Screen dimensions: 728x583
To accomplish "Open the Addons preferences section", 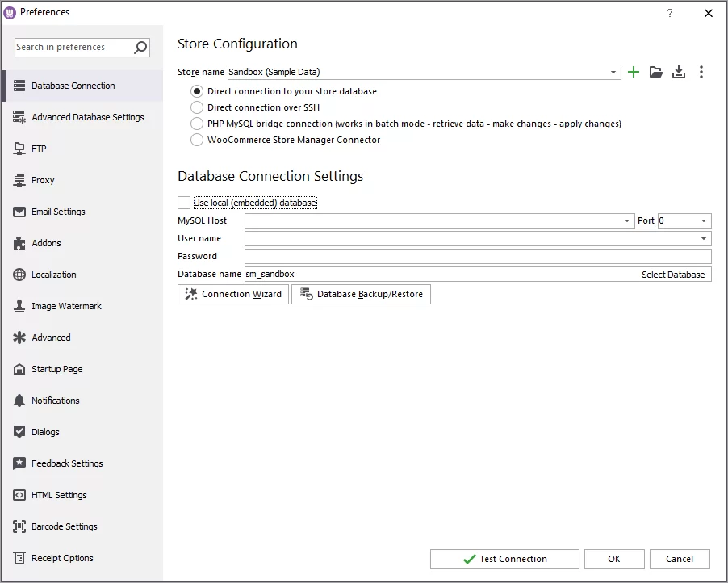I will (48, 243).
